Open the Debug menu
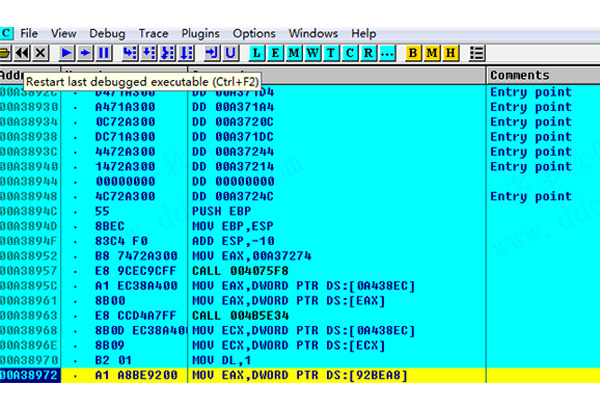 coord(107,33)
